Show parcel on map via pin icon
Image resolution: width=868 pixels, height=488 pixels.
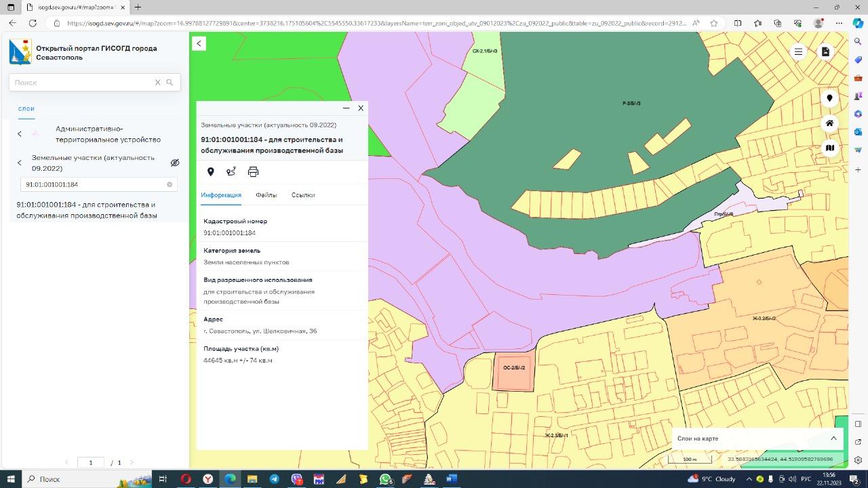(210, 172)
